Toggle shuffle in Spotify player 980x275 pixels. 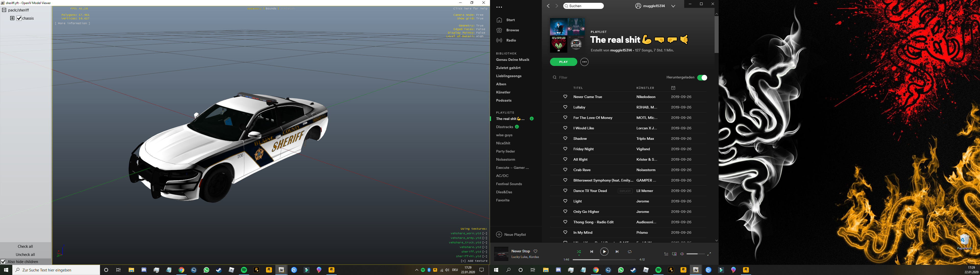click(x=579, y=252)
